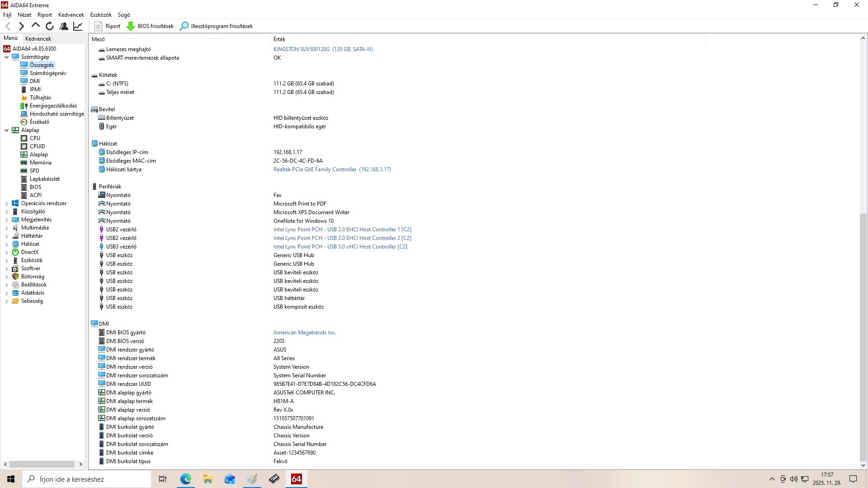Click the vertical scrollbar down arrow

[863, 465]
